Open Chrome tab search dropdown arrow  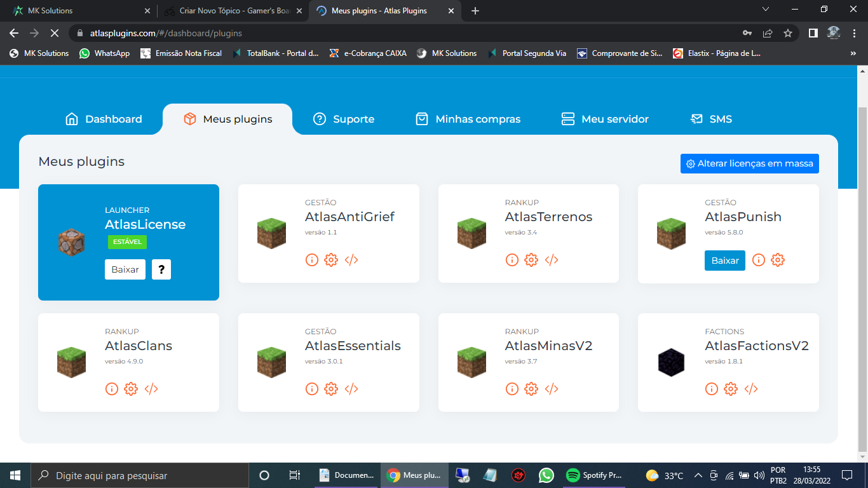[x=765, y=10]
